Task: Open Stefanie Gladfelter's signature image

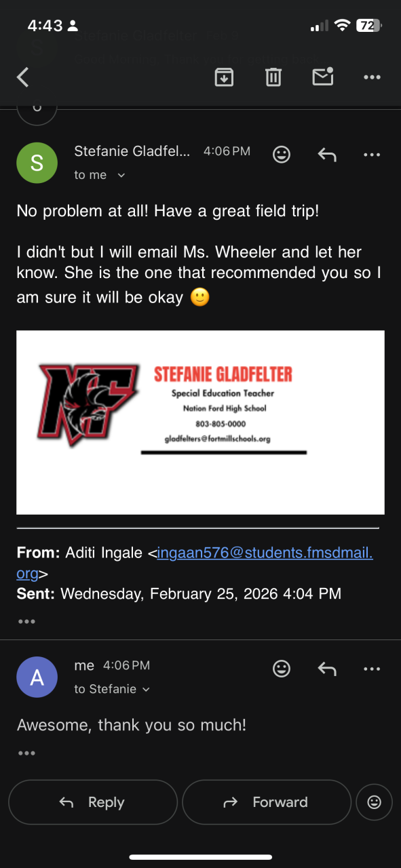Action: [x=200, y=422]
